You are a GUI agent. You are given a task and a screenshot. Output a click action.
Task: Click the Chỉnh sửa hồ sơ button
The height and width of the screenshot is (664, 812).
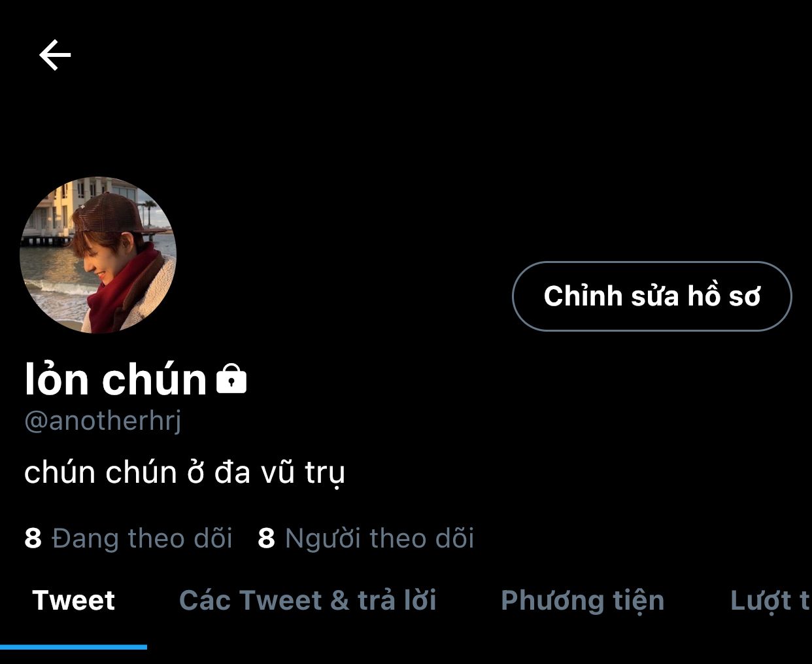[x=652, y=296]
